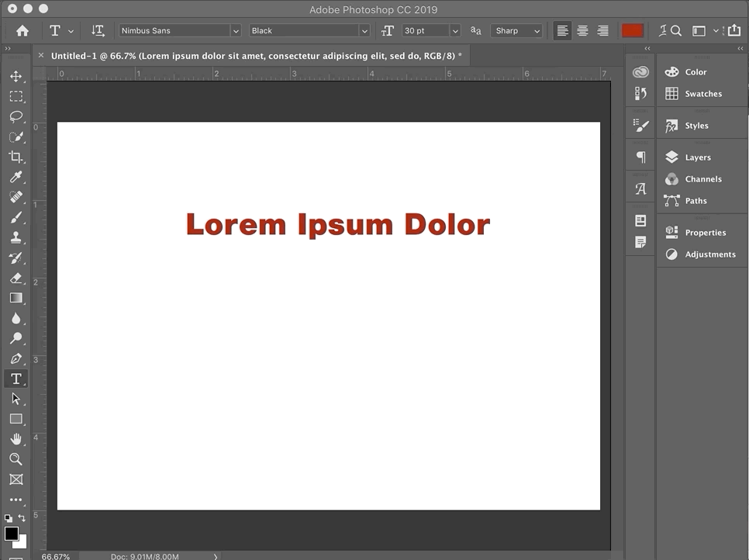The width and height of the screenshot is (749, 560).
Task: Expand the toolbar double-arrow
Action: (8, 48)
